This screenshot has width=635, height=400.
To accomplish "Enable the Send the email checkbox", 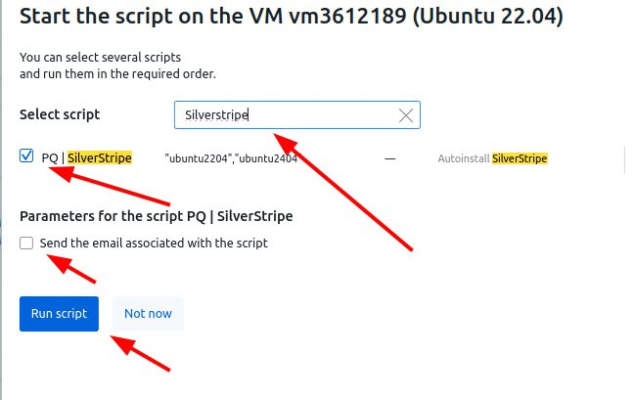I will (26, 243).
